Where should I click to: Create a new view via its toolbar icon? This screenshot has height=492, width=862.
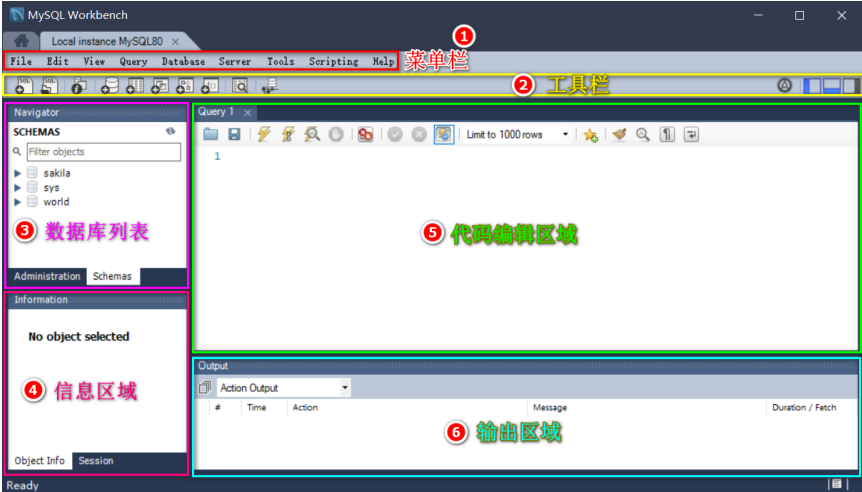(x=160, y=85)
